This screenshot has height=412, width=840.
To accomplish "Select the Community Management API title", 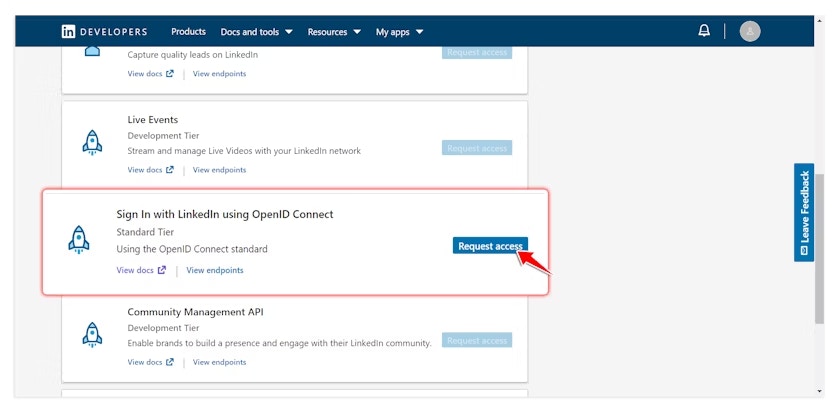I will click(196, 312).
